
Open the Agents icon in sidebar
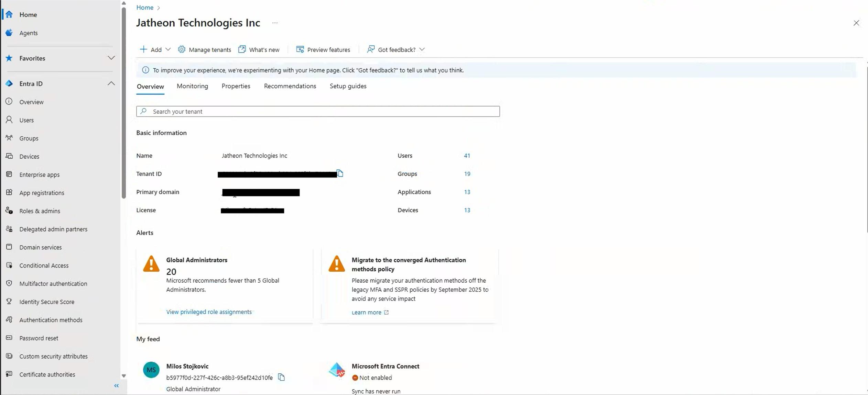(x=9, y=33)
